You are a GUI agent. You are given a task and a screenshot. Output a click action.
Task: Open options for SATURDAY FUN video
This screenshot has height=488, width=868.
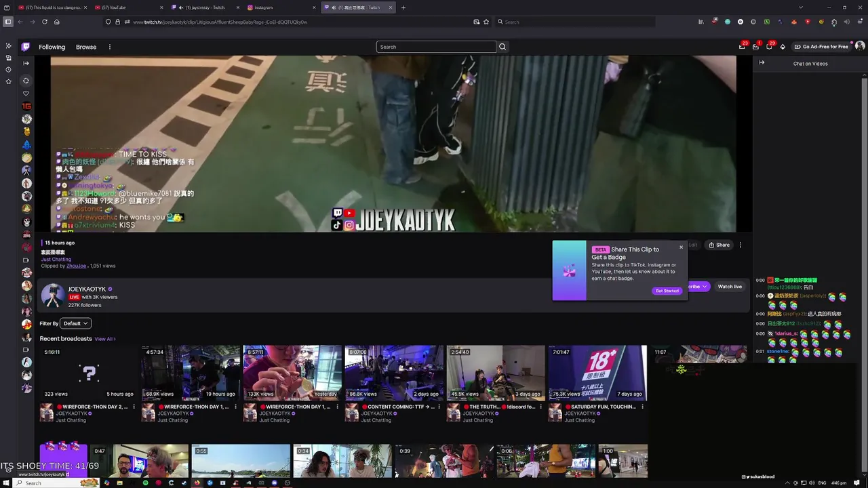(642, 407)
